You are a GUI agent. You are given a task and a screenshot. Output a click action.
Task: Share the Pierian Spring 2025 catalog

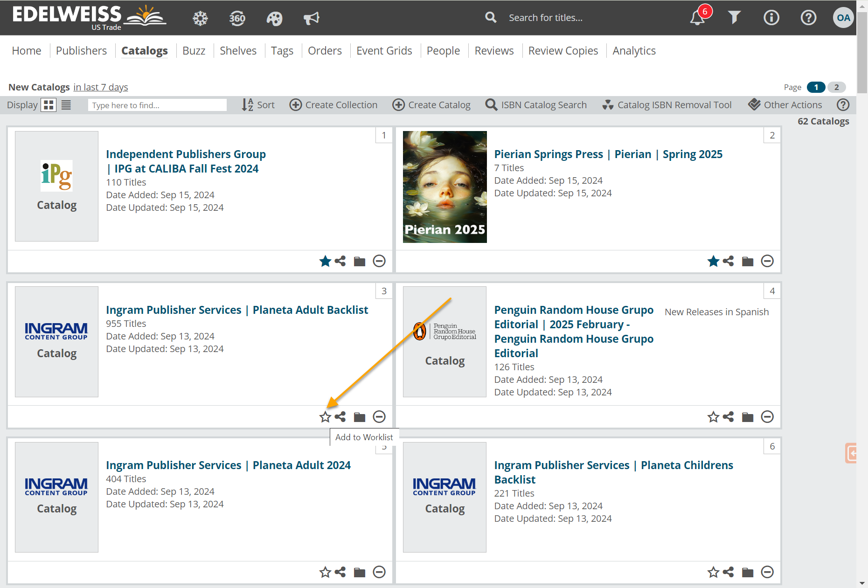tap(729, 261)
